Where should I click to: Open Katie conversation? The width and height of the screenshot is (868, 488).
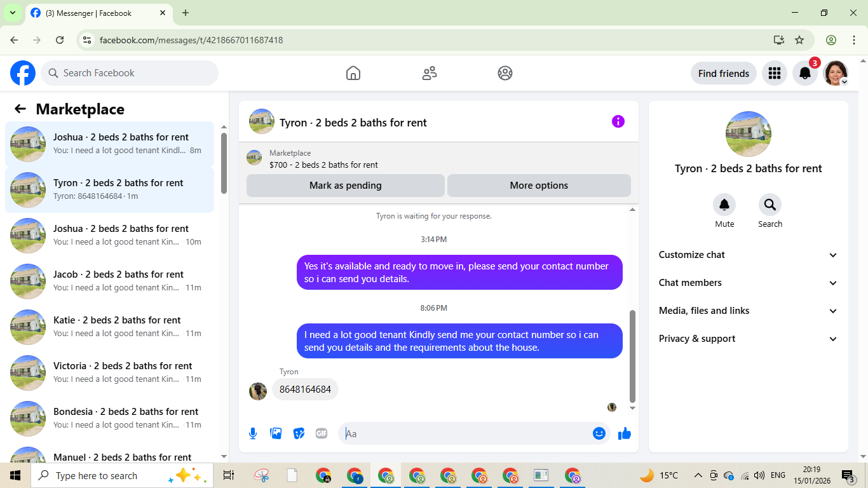(109, 327)
